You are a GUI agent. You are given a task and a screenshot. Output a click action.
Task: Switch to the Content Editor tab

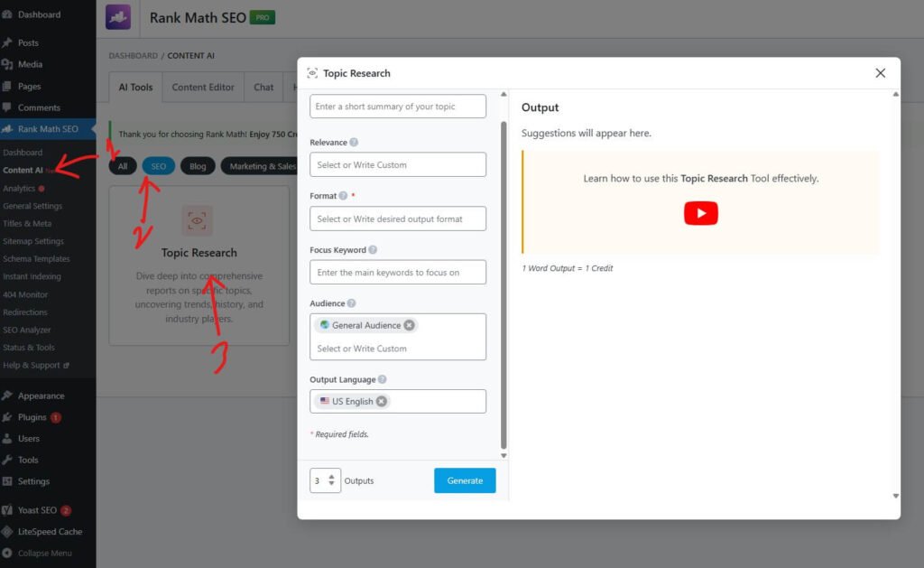[203, 88]
